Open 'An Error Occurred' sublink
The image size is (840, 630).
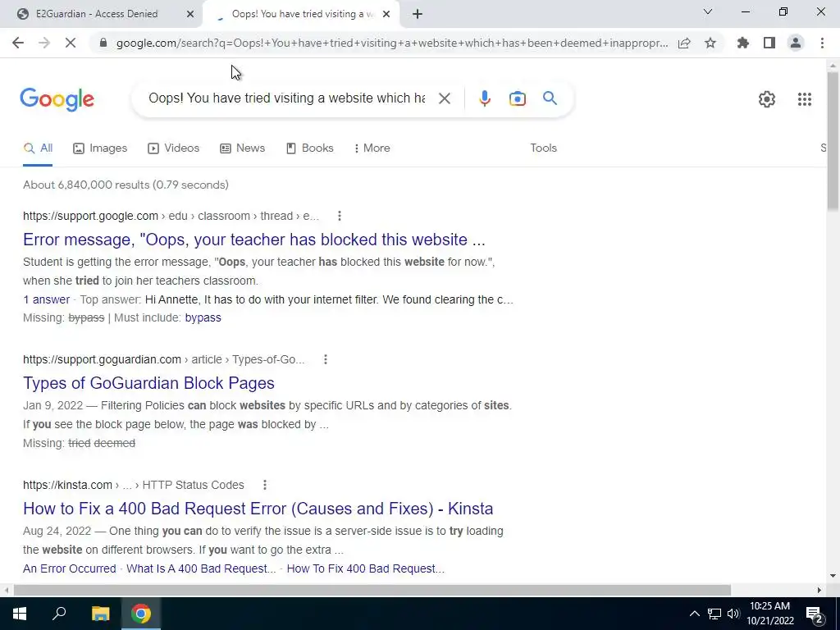(69, 568)
